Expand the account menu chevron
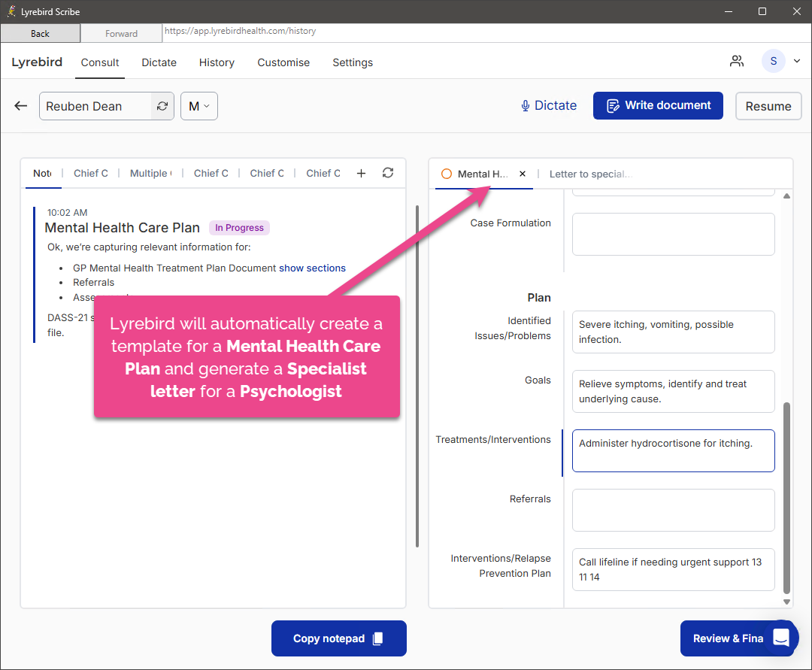The width and height of the screenshot is (812, 670). (x=796, y=61)
